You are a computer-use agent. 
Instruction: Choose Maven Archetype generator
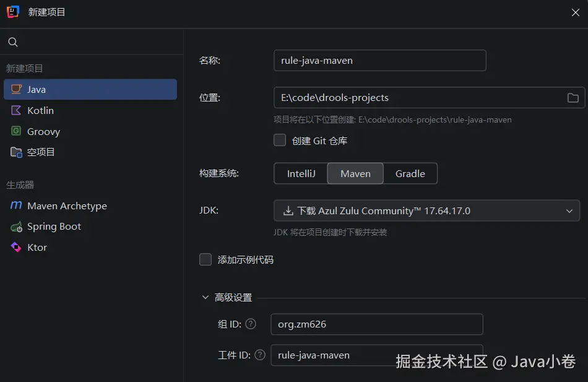point(90,206)
